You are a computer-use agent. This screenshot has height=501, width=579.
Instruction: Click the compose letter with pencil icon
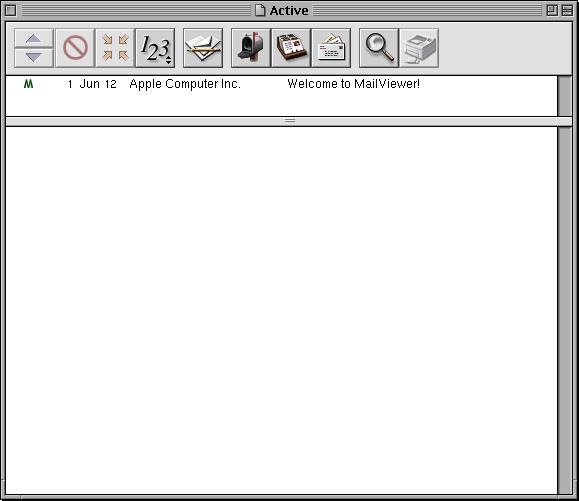203,48
